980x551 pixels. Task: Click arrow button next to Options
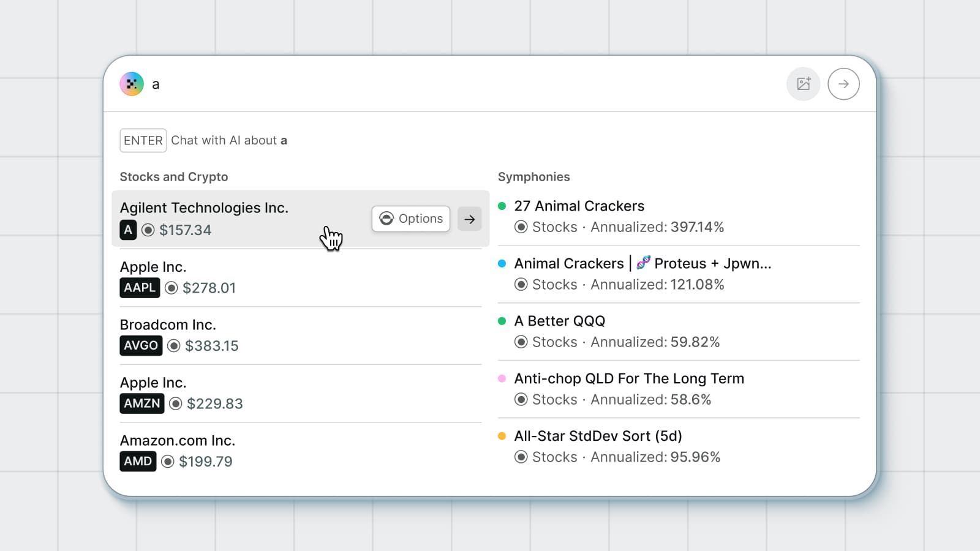click(x=470, y=219)
